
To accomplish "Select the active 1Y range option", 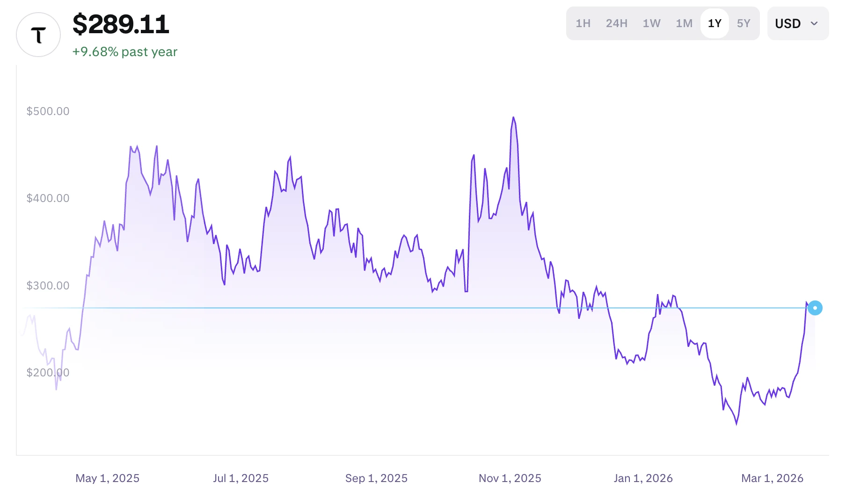I will click(715, 23).
